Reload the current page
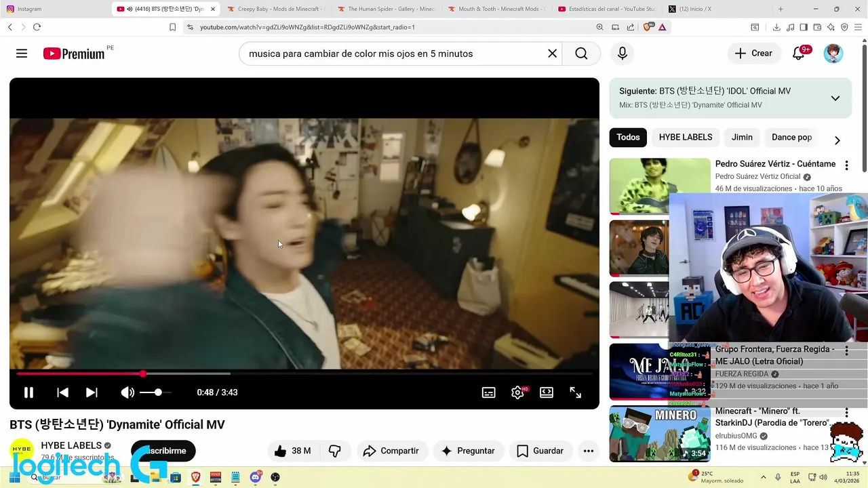Image resolution: width=868 pixels, height=488 pixels. click(x=37, y=27)
